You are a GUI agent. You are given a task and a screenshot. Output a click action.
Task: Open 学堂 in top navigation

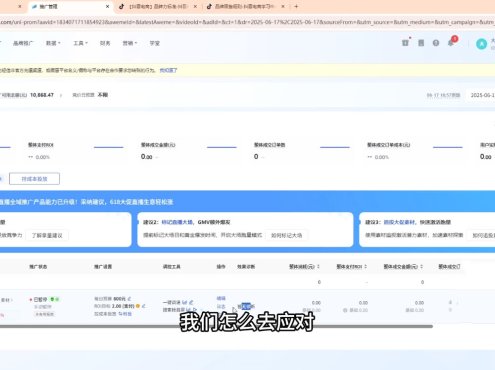point(155,43)
